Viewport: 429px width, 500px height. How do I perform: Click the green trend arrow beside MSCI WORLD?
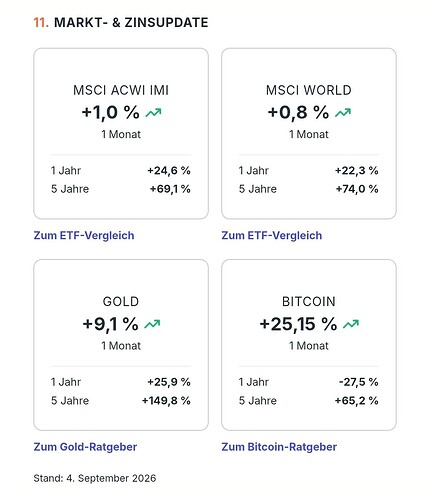[x=343, y=113]
